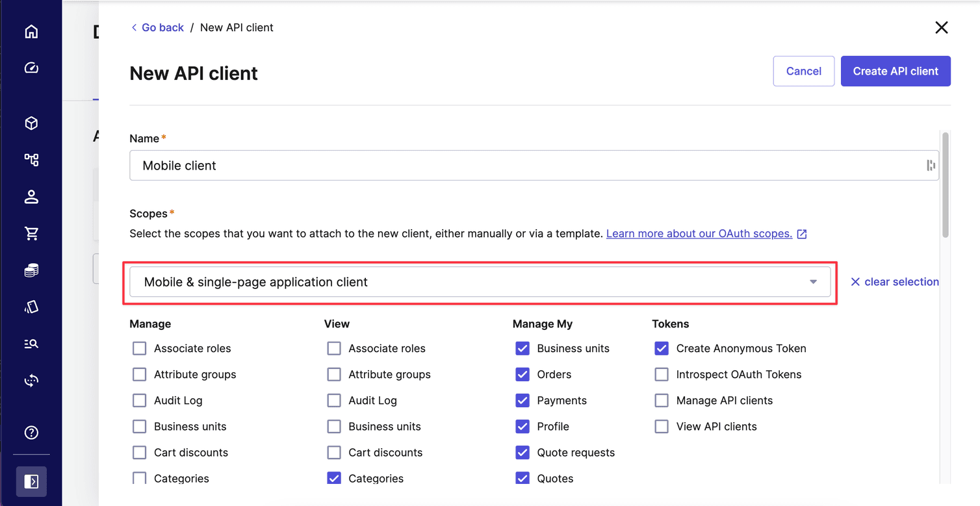Viewport: 980px width, 506px height.
Task: Open the scopes template dropdown
Action: 812,281
